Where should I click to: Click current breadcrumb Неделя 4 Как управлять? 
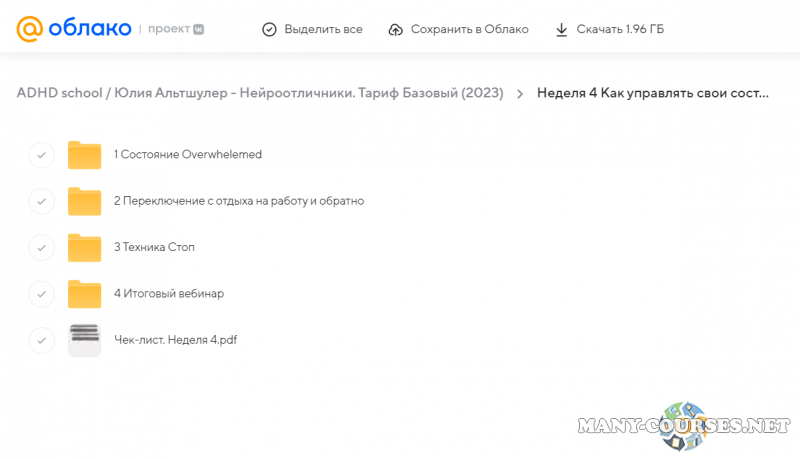point(652,93)
